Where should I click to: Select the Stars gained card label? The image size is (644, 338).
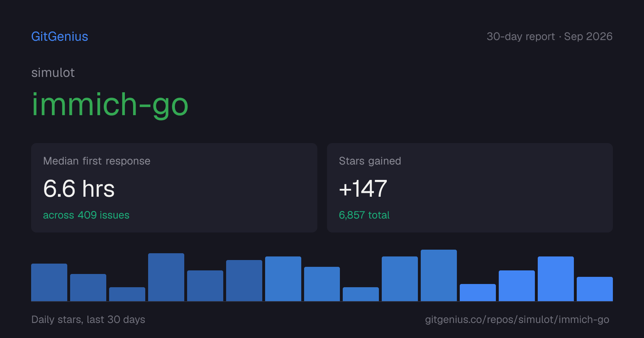point(370,161)
